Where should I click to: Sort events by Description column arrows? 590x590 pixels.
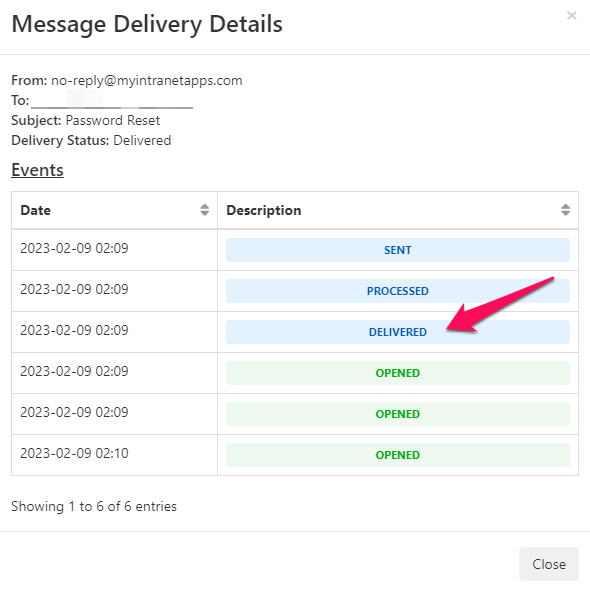click(x=565, y=210)
